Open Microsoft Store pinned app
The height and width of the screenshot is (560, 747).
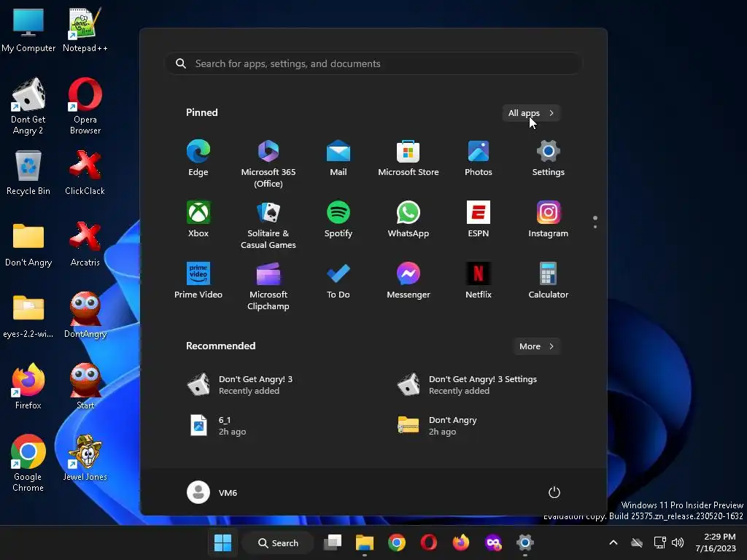(x=409, y=158)
